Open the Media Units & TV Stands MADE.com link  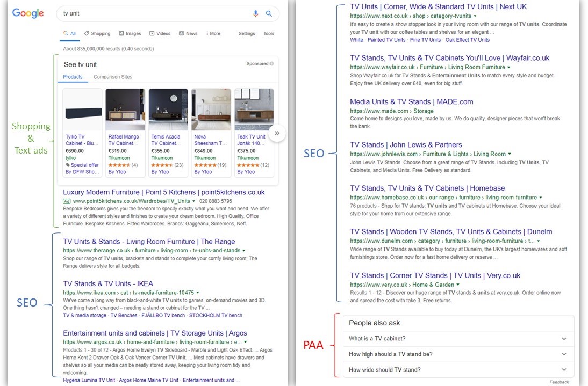click(x=411, y=101)
